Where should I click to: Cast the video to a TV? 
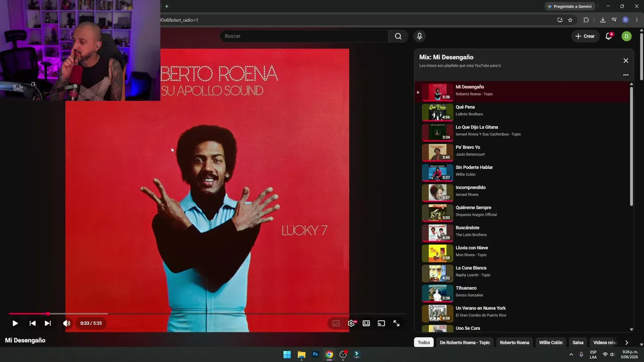tap(381, 323)
